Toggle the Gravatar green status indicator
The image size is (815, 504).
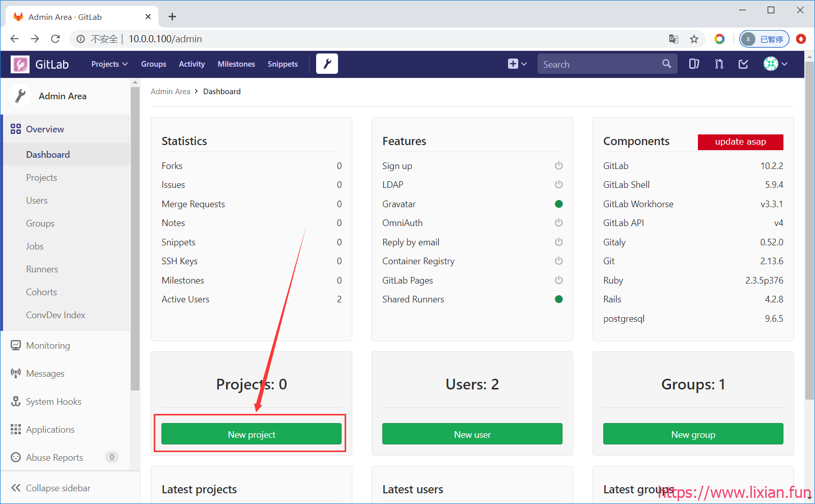click(558, 204)
